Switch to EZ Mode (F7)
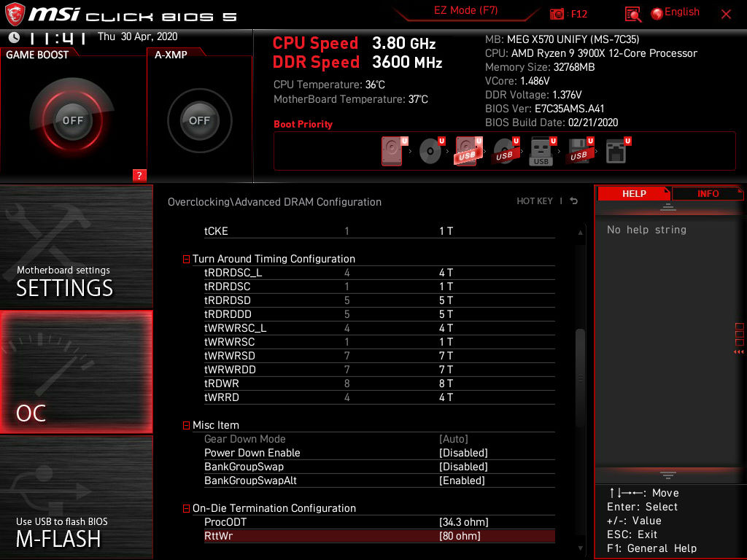This screenshot has width=747, height=560. (466, 11)
